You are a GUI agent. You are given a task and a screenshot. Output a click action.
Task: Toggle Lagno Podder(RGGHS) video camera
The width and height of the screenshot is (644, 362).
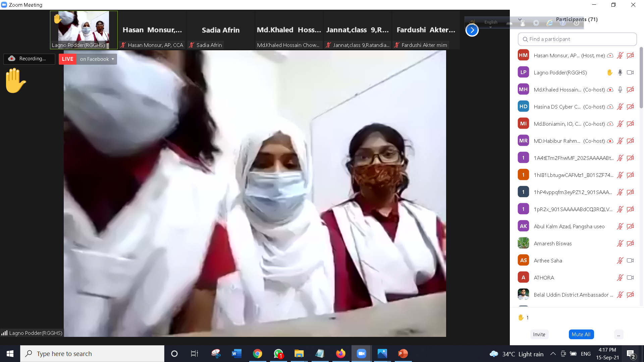[630, 73]
